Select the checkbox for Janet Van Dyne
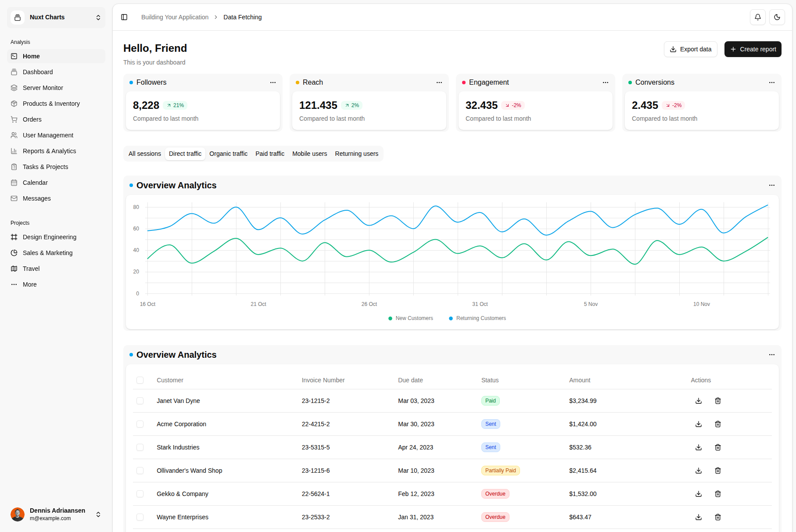 coord(140,401)
